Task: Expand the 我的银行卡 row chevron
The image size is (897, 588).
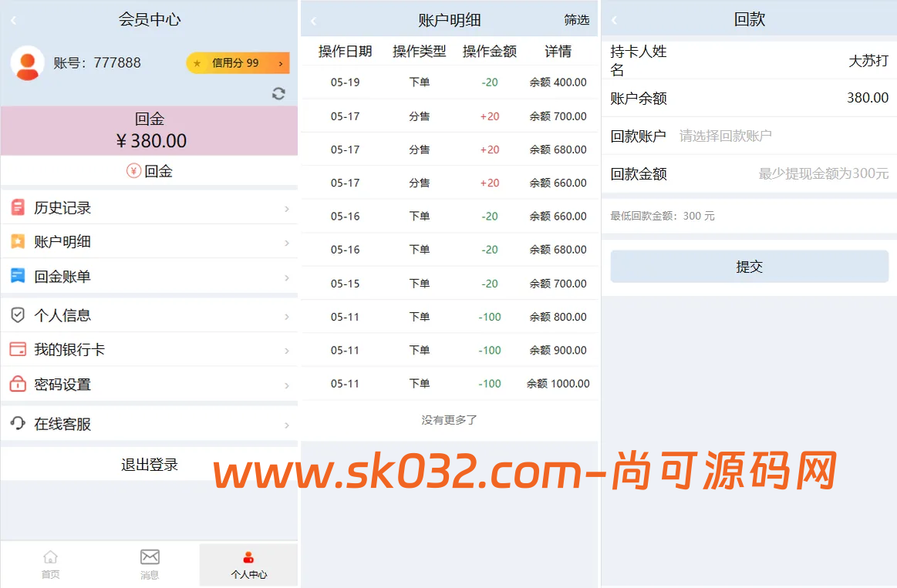Action: 287,351
